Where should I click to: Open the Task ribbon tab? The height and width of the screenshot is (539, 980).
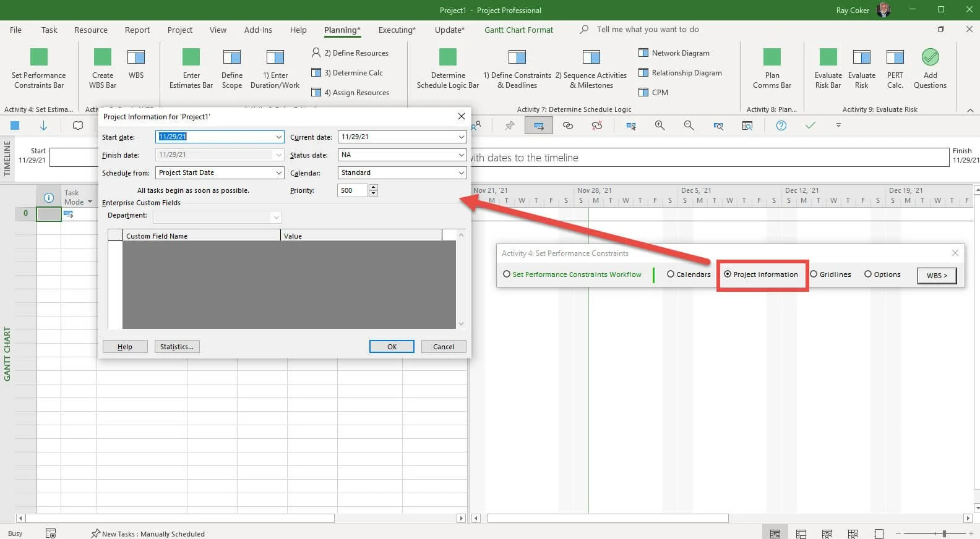point(49,30)
